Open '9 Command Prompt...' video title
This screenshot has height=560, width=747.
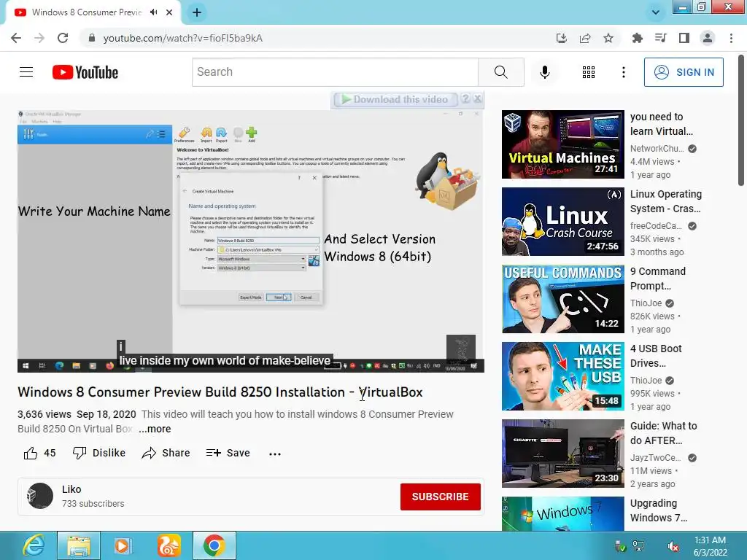point(658,279)
